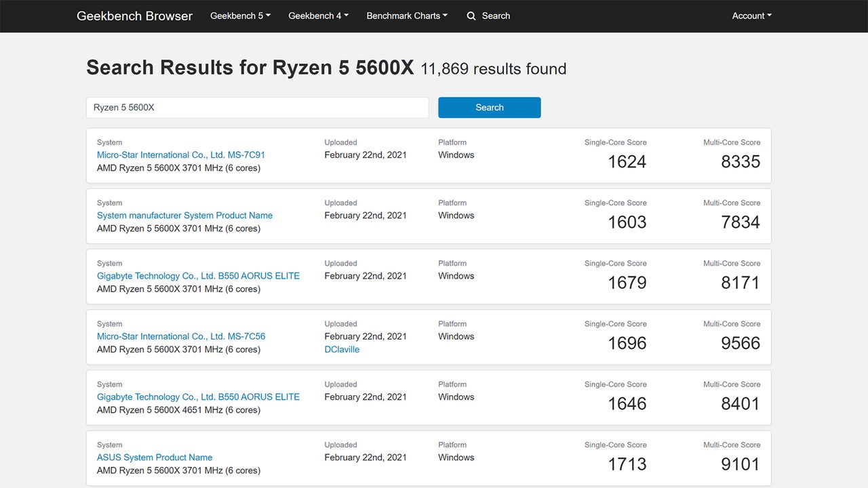Focus the Ryzen 5 5600X search field
Screen dimensions: 868x488
(x=258, y=107)
